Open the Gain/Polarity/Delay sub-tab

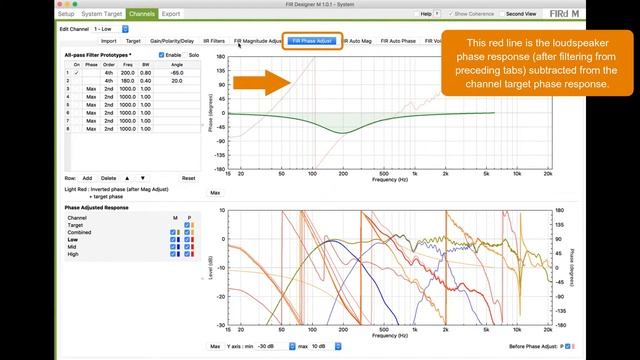tap(172, 41)
